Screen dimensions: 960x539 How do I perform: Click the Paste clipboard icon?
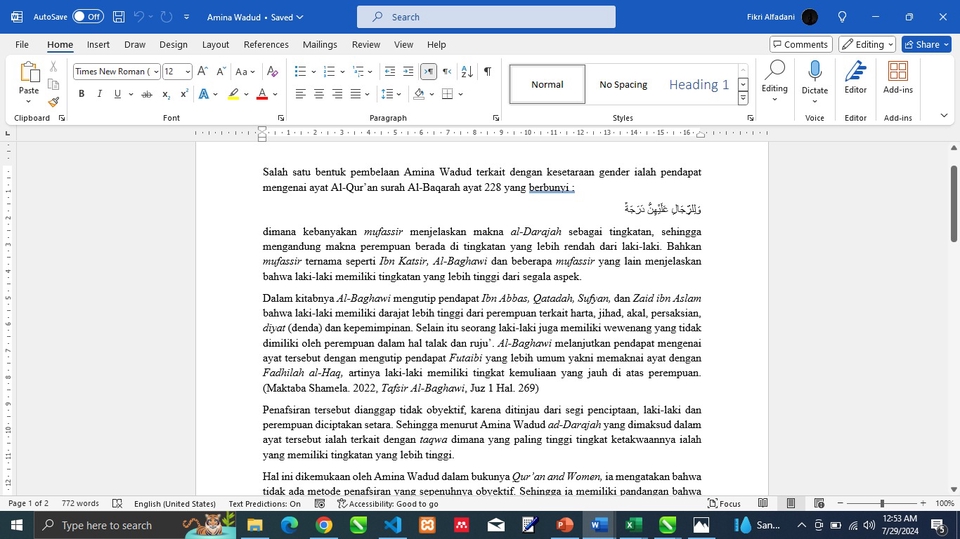[29, 72]
